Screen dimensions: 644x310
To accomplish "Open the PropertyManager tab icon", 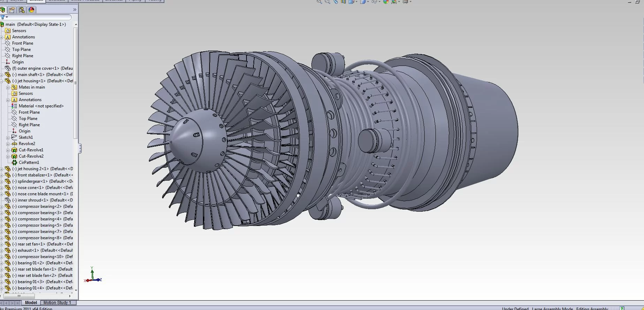I will [12, 10].
